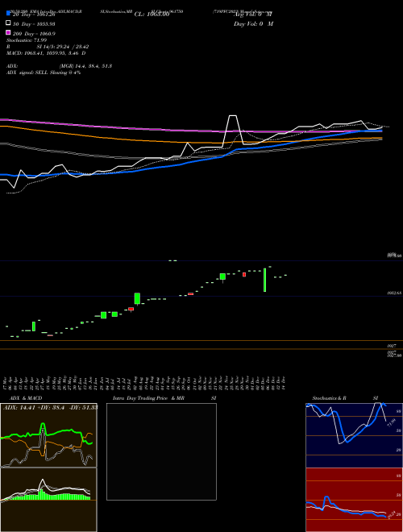The height and width of the screenshot is (532, 403).
Task: Click the 'CL: 1063.00' closing price text
Action: 152,15
